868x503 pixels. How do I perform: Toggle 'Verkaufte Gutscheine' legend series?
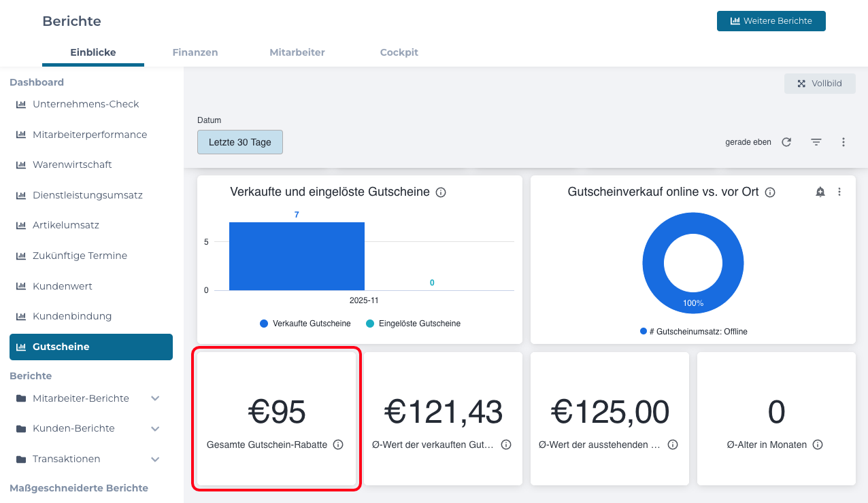[305, 324]
